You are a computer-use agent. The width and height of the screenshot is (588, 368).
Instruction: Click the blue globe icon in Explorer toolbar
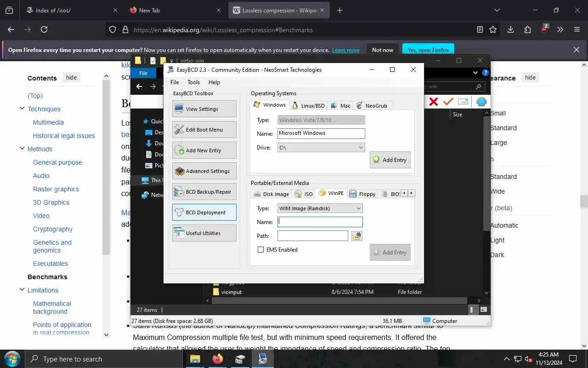481,102
